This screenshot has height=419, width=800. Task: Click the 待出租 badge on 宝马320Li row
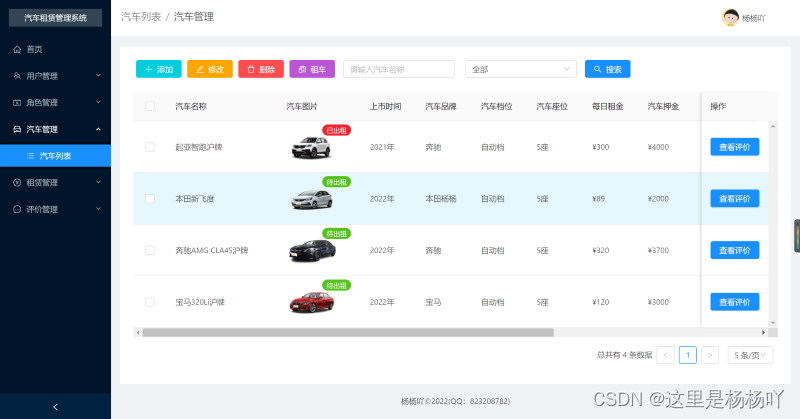click(336, 285)
